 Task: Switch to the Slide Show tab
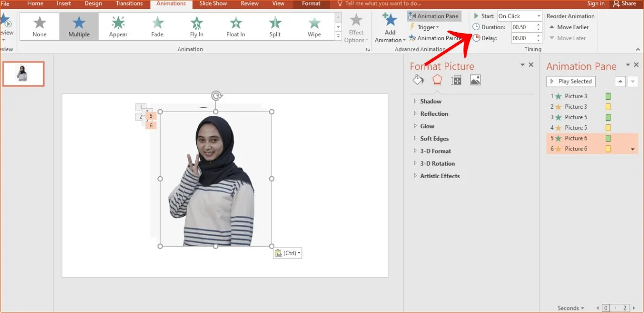(x=213, y=4)
